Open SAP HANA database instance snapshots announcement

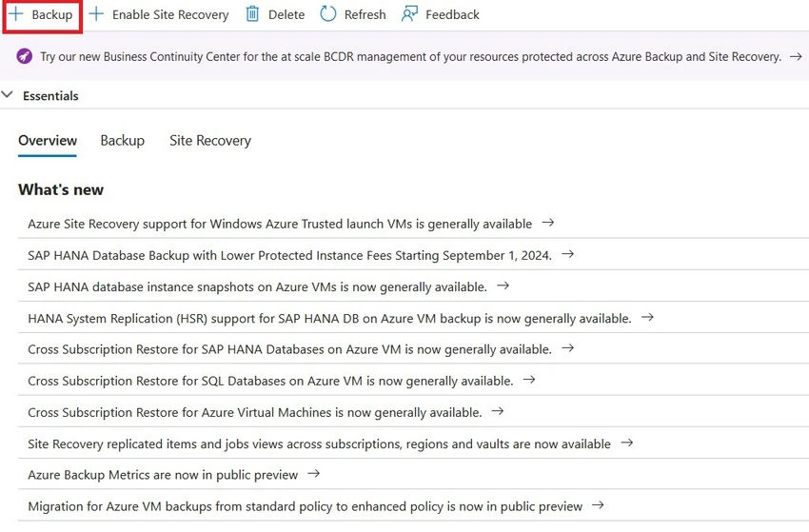click(x=258, y=286)
